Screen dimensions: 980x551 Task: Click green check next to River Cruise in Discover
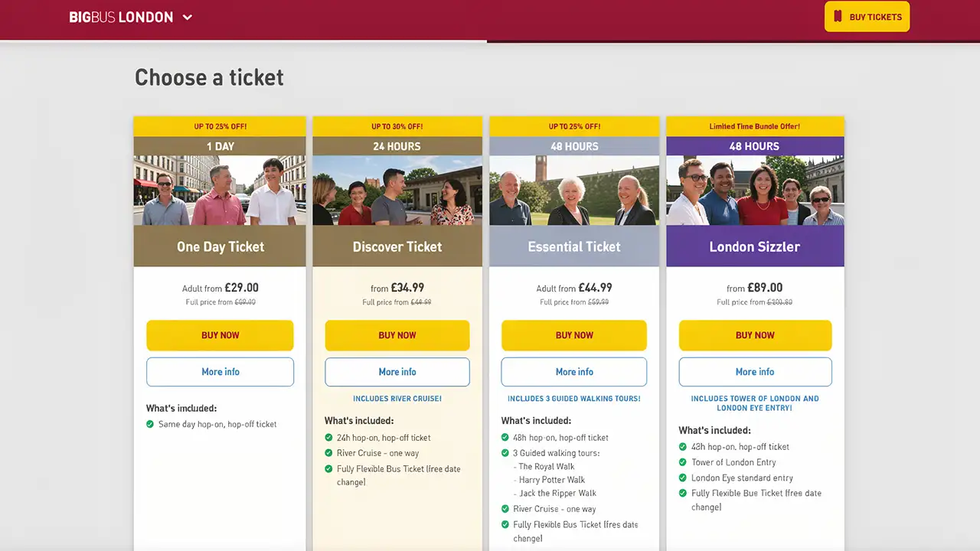(328, 453)
